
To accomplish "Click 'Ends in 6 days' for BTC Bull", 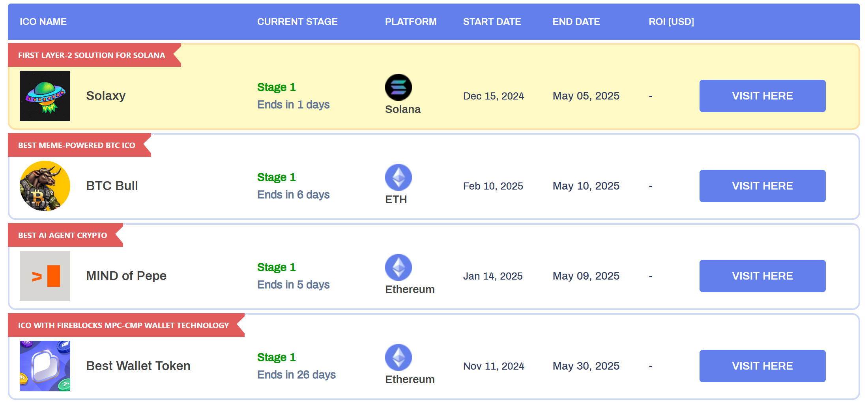I will coord(294,195).
